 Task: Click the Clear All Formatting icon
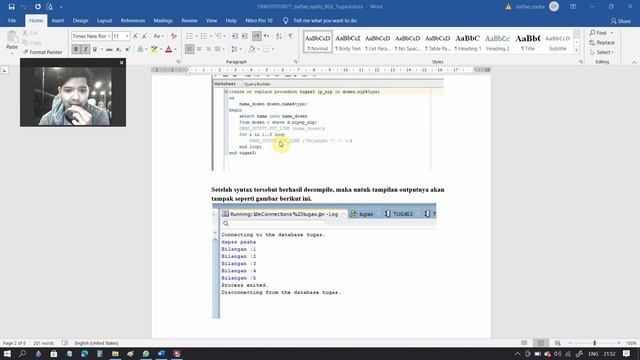tap(173, 36)
